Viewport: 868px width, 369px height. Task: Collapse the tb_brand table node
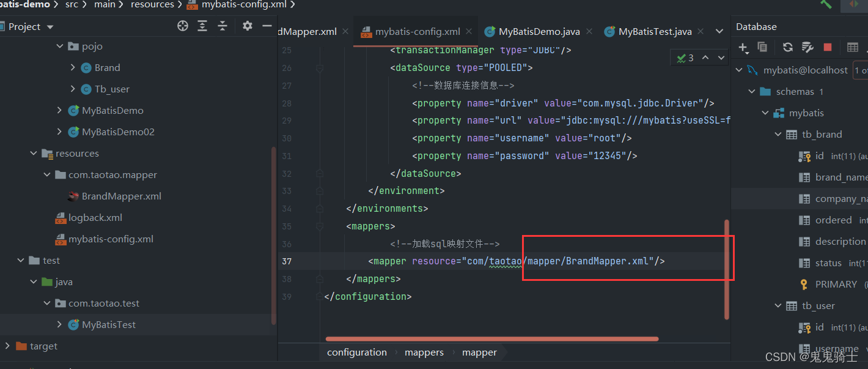pos(778,134)
